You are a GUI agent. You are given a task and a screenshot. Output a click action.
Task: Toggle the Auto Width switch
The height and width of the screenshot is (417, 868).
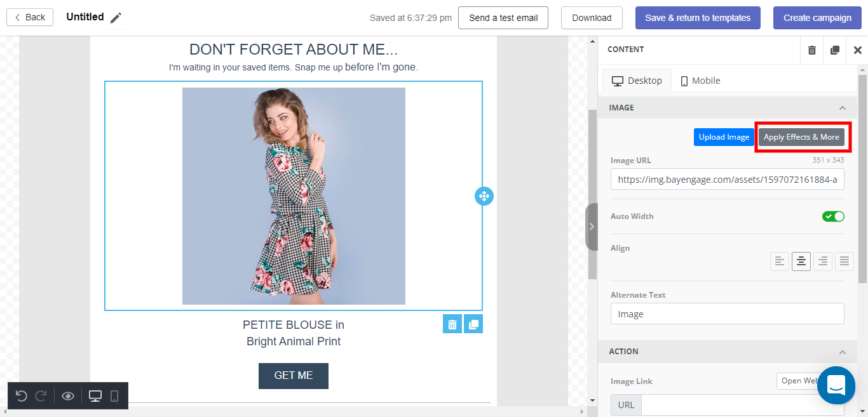(833, 216)
